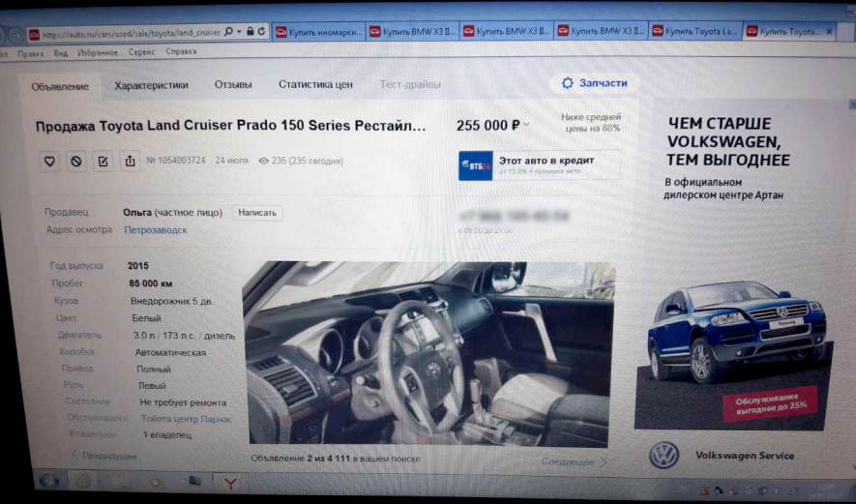Screen dimensions: 856x504
Task: Click the blurred seller phone number
Action: [515, 217]
